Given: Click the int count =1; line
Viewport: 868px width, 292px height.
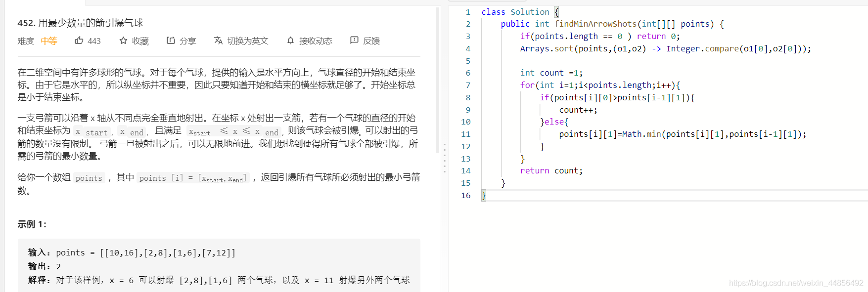Looking at the screenshot, I should click(x=551, y=73).
